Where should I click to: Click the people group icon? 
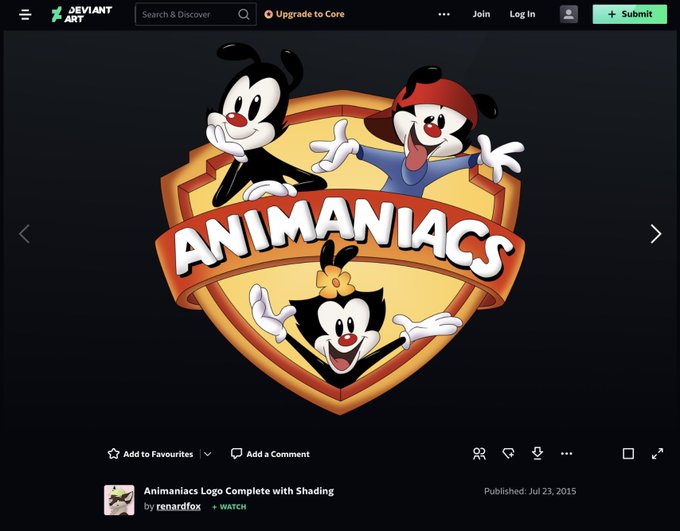click(x=479, y=454)
